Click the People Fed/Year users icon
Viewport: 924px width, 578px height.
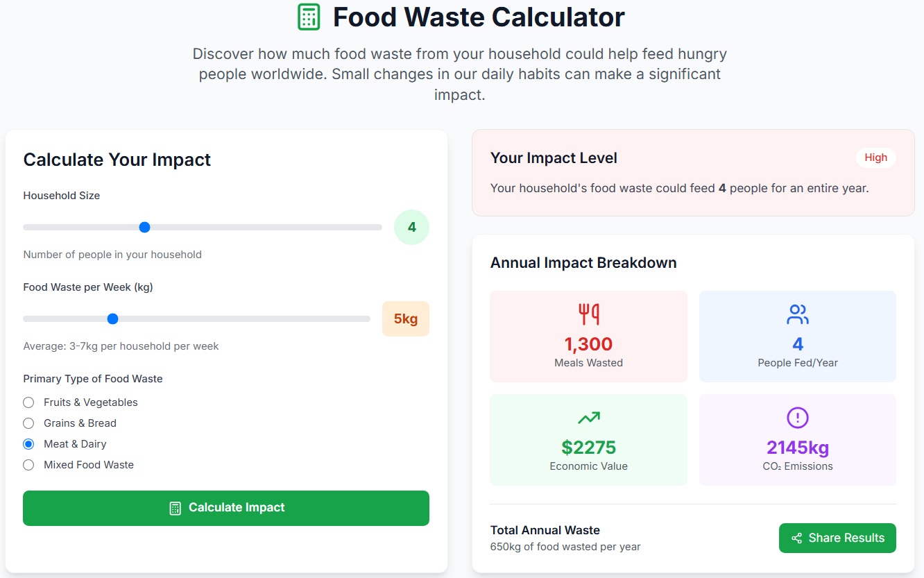tap(798, 314)
